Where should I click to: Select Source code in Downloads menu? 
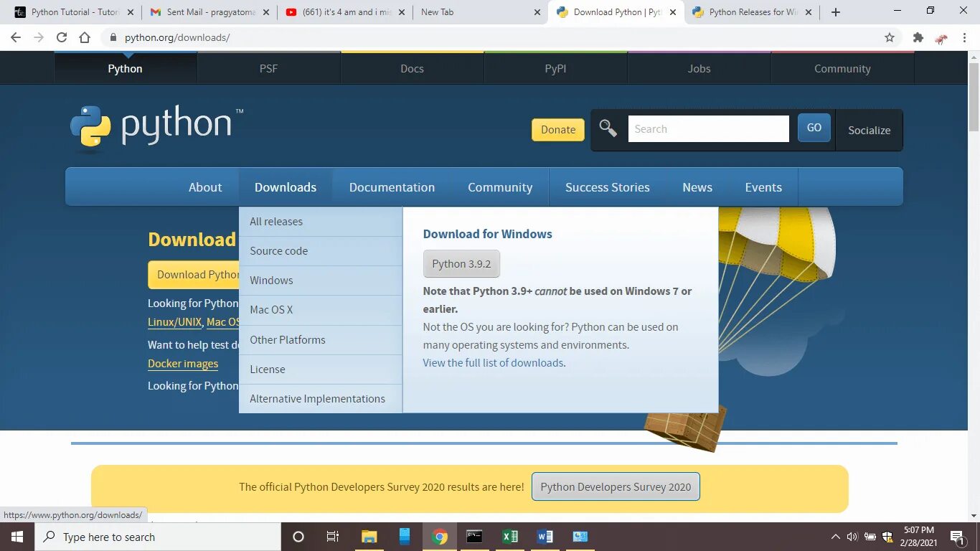[321, 251]
